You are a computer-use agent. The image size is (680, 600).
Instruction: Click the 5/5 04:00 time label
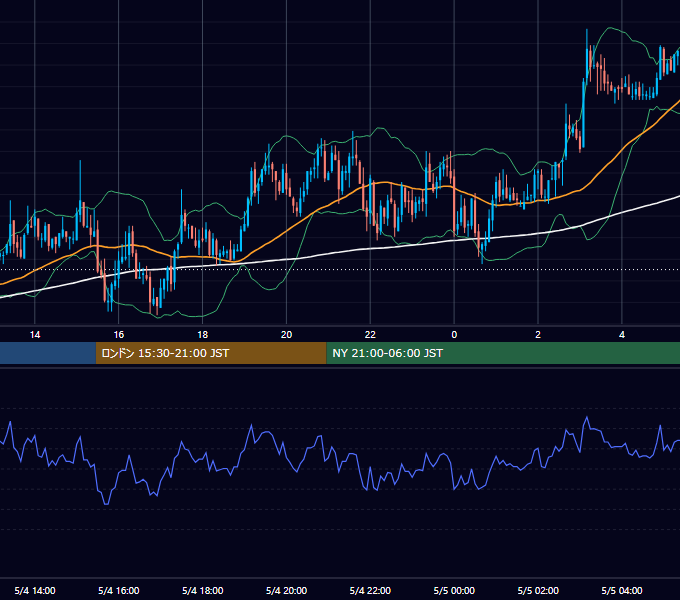point(622,590)
